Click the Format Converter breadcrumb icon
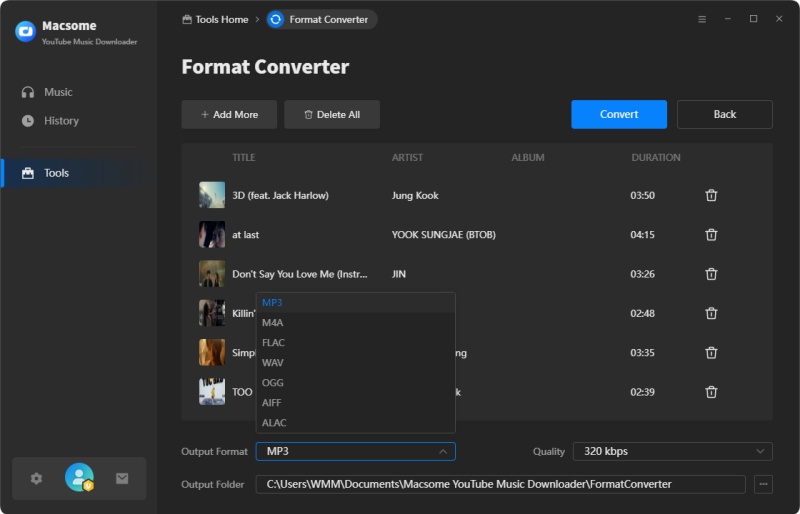Screen dimensions: 800x514 pos(276,19)
